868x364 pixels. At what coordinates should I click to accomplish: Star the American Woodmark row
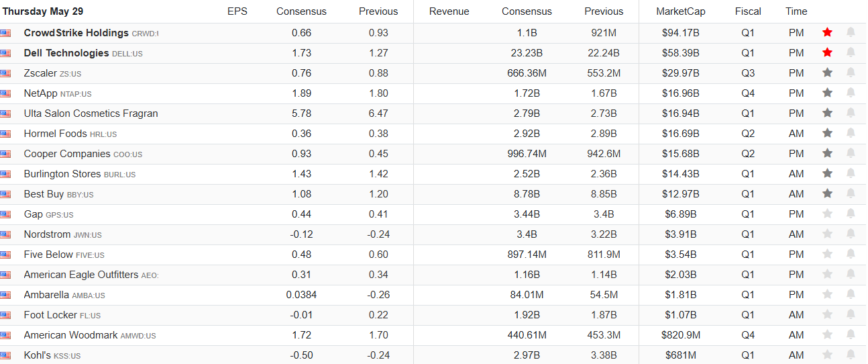click(827, 334)
